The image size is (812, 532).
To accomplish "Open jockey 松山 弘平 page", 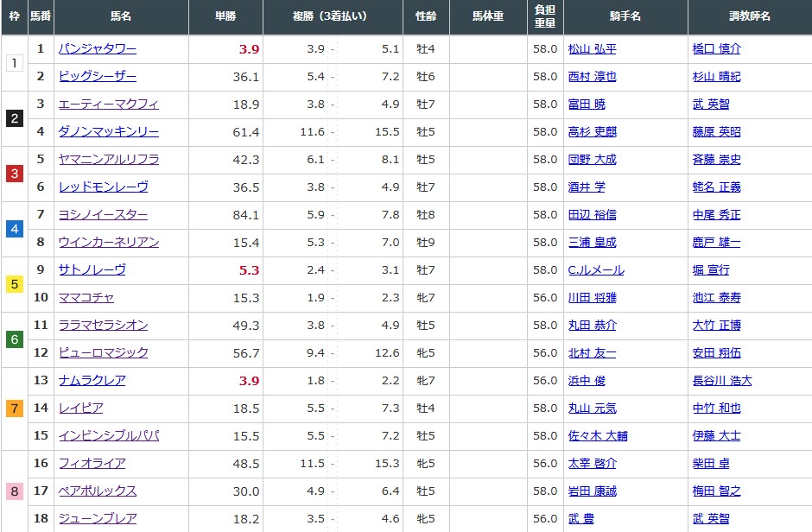I will 592,49.
